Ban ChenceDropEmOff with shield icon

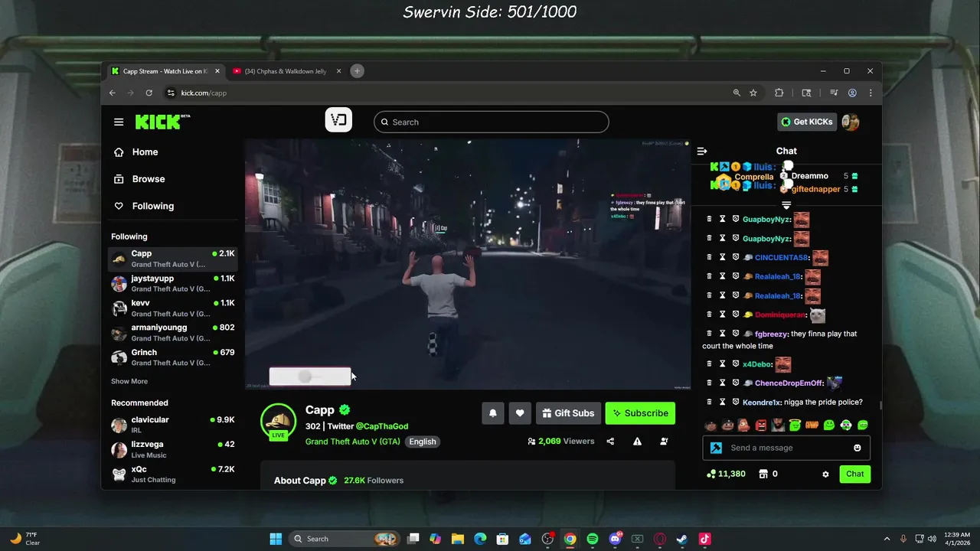pos(736,383)
